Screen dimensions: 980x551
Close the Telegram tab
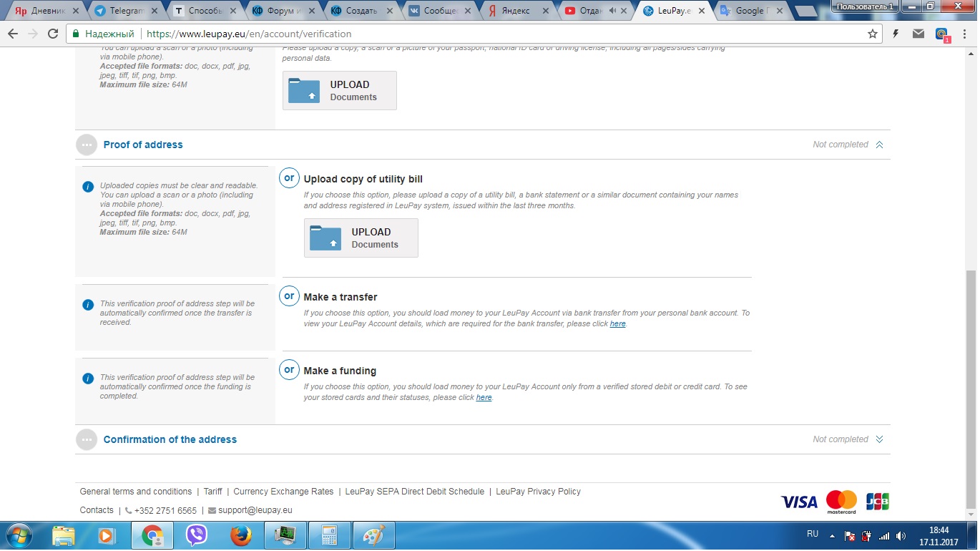(x=155, y=11)
